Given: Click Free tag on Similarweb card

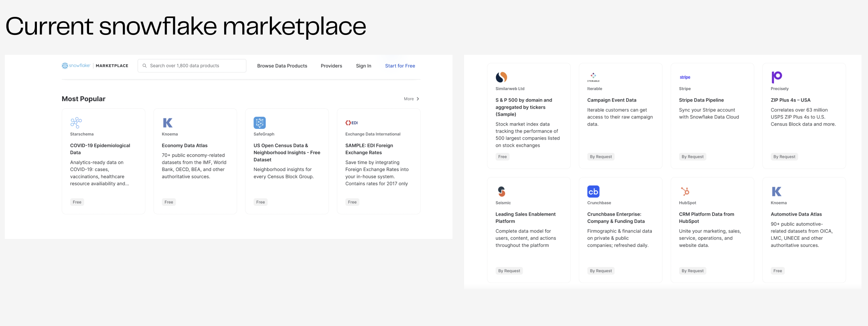Looking at the screenshot, I should [503, 157].
